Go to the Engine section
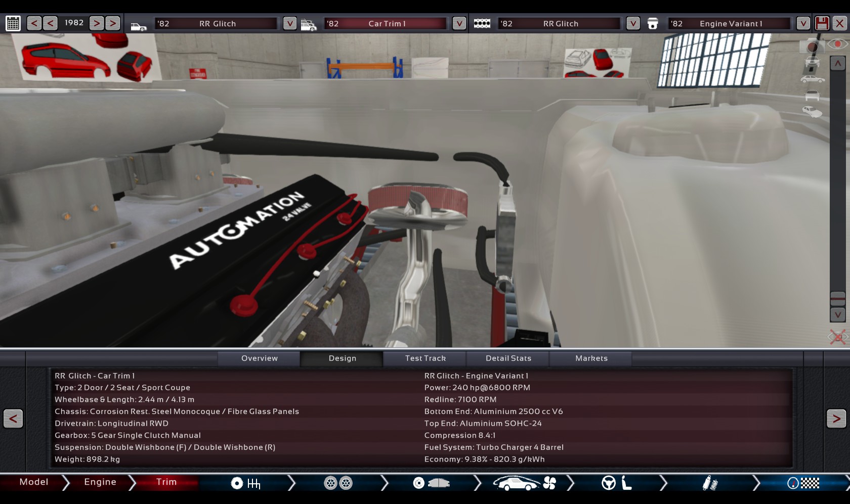Image resolution: width=850 pixels, height=504 pixels. [x=100, y=482]
